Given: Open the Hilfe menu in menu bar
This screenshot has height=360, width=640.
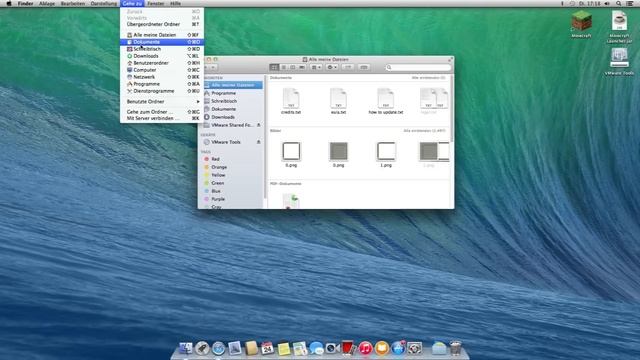Looking at the screenshot, I should [175, 3].
